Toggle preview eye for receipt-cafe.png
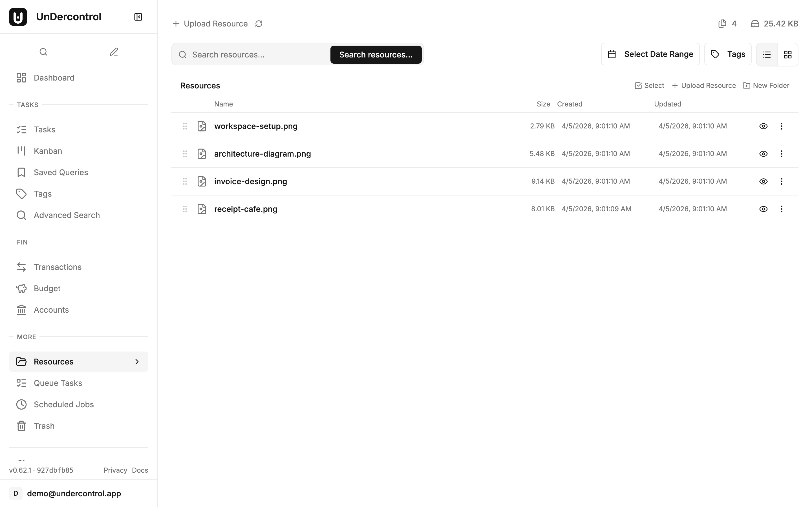The width and height of the screenshot is (812, 507). tap(763, 208)
